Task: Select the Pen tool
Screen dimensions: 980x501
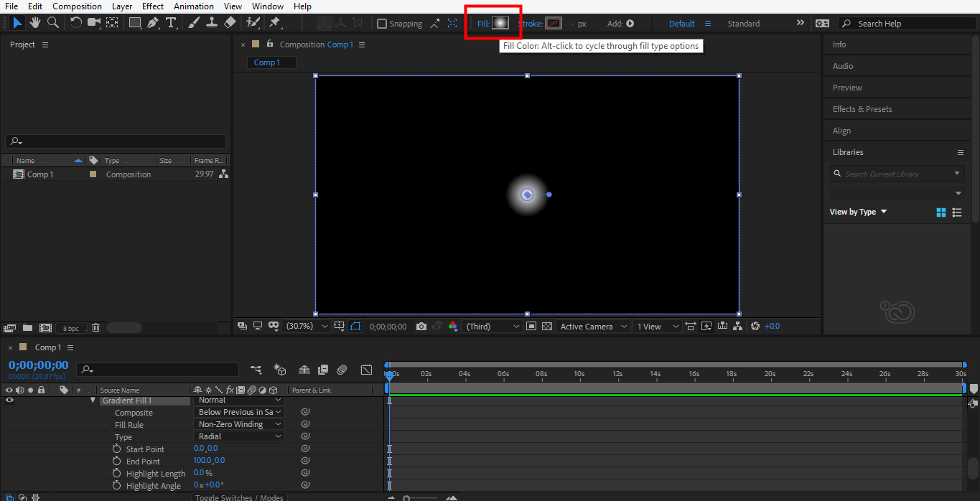Action: click(x=153, y=23)
